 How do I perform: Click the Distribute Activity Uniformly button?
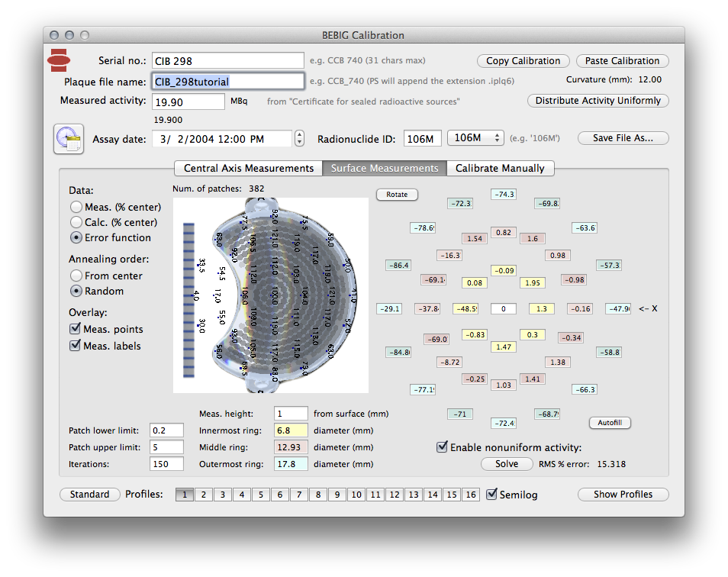pos(598,101)
